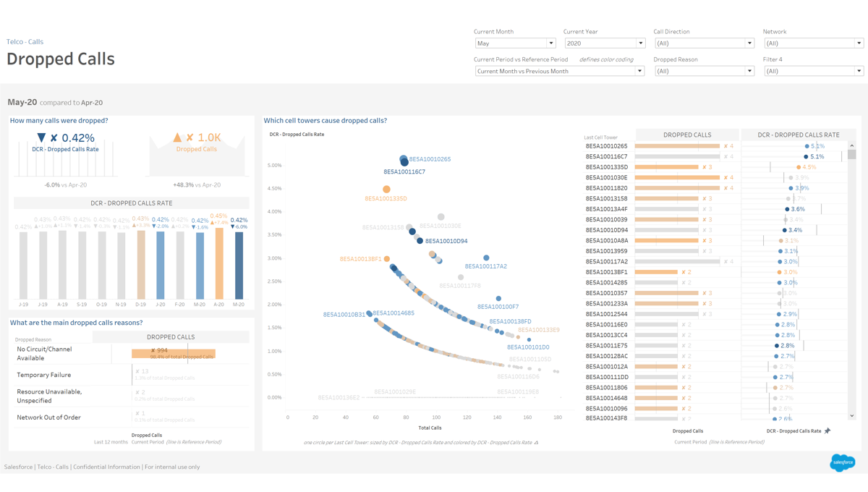Expand the Call Direction filter
The image size is (868, 492).
click(704, 43)
